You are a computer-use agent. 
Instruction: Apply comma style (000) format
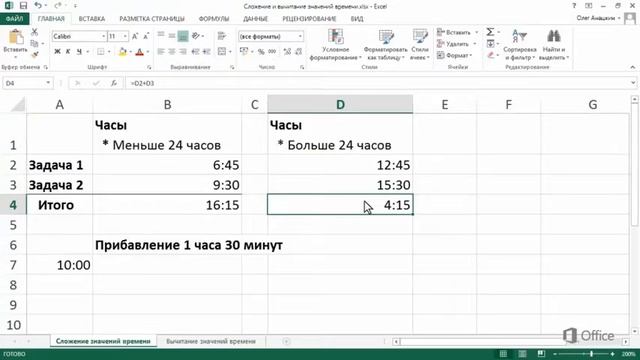(x=272, y=51)
